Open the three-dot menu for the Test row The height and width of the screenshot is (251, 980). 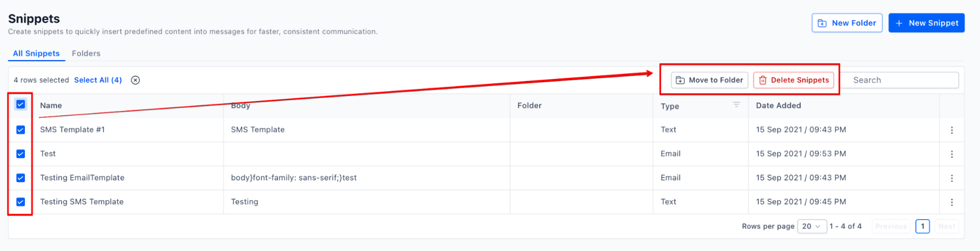[x=952, y=154]
